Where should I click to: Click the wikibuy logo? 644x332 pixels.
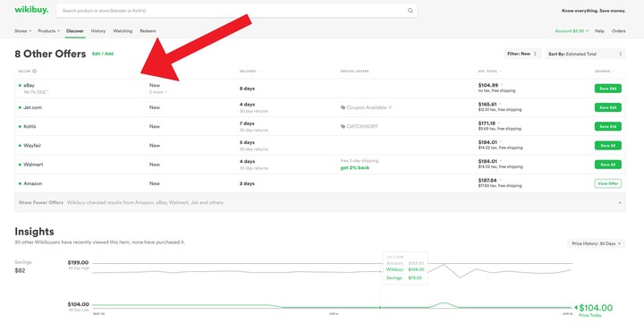[31, 10]
